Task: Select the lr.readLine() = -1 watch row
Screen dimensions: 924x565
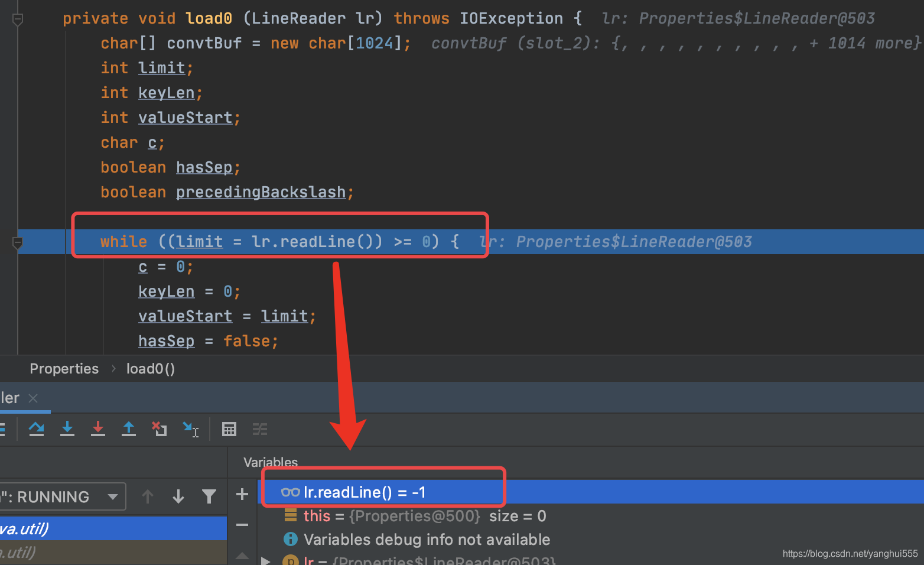Action: coord(591,492)
